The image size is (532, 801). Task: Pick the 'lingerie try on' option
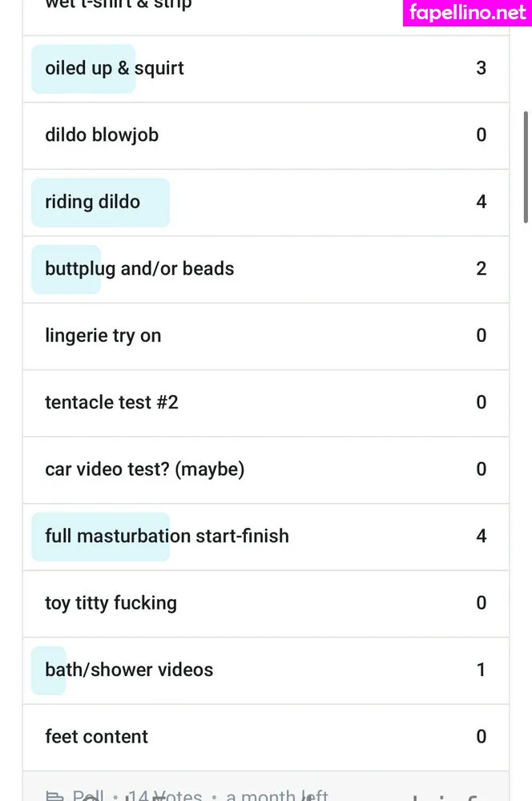(x=103, y=336)
